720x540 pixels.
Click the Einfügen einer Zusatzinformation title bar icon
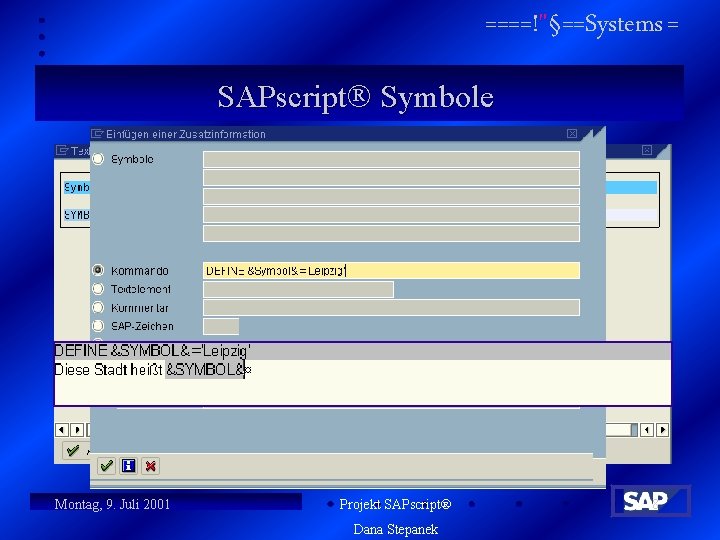pyautogui.click(x=97, y=134)
